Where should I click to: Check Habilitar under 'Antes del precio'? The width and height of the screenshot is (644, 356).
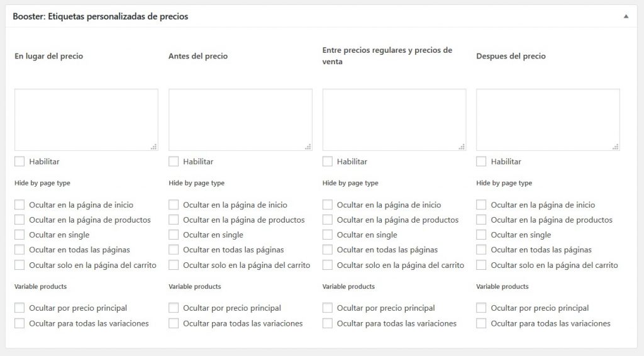[174, 162]
